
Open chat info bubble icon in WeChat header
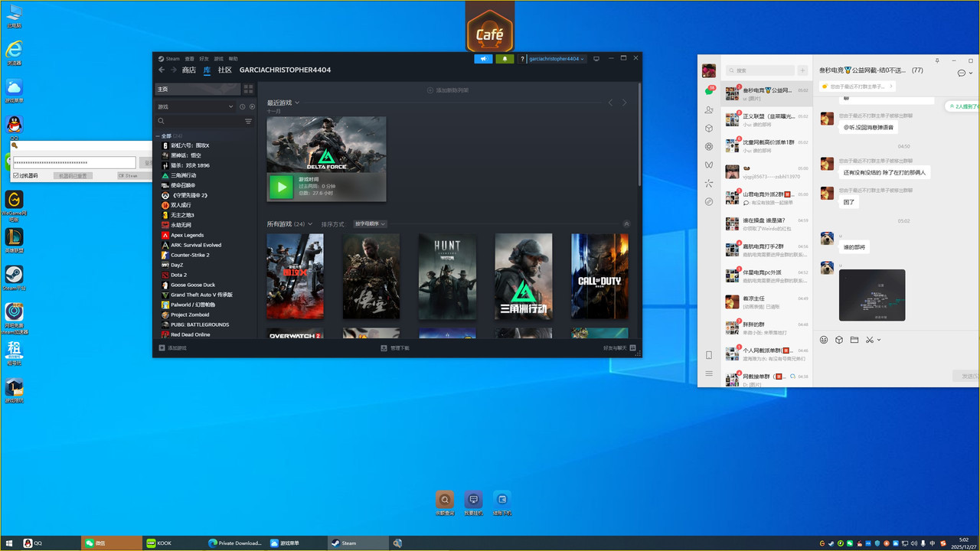pyautogui.click(x=962, y=73)
